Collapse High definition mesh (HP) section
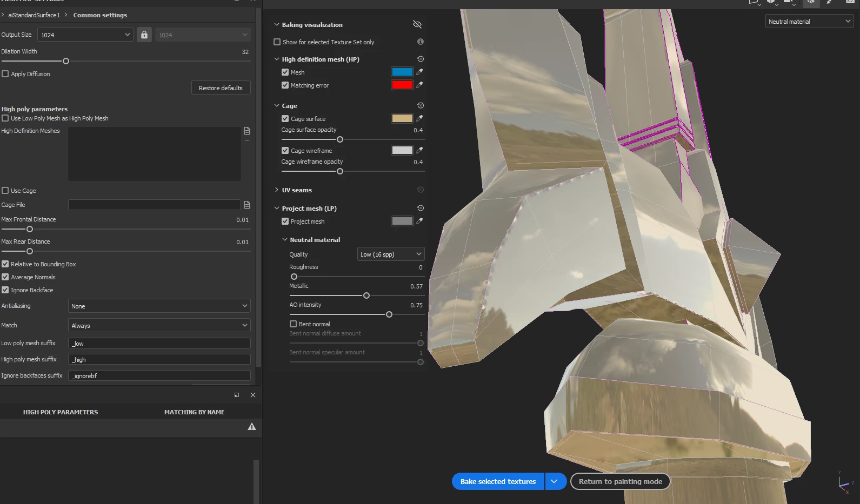The width and height of the screenshot is (860, 504). pos(277,59)
